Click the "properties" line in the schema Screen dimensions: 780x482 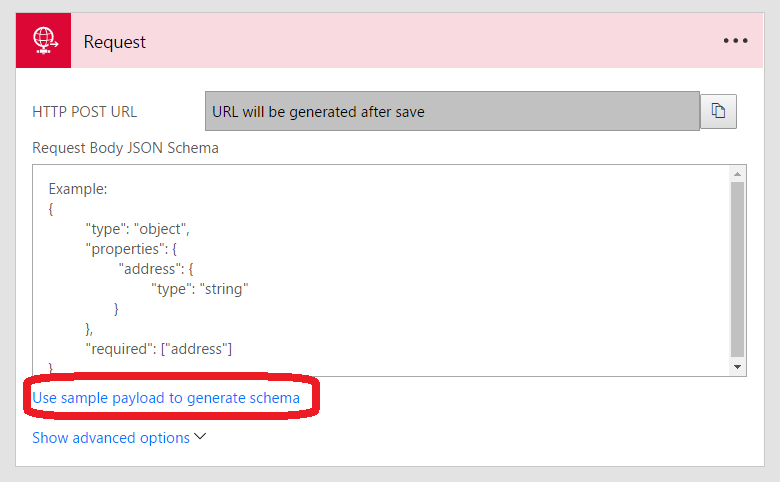click(137, 248)
